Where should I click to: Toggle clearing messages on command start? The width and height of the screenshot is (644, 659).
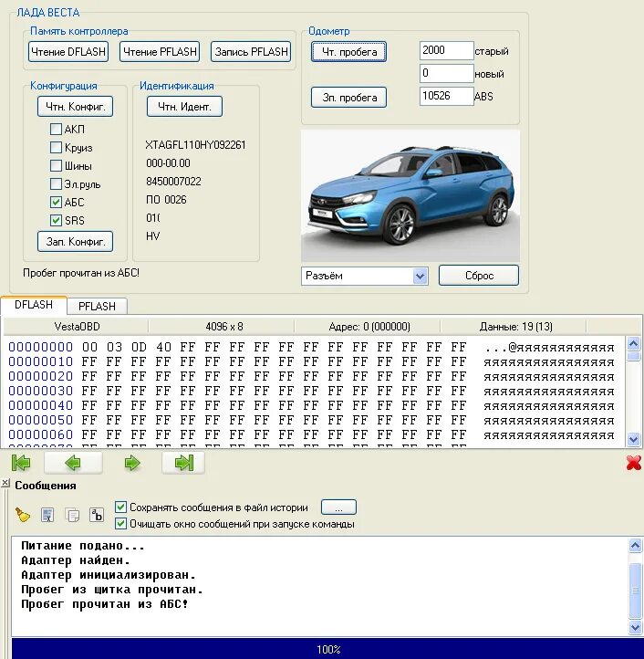[x=120, y=524]
